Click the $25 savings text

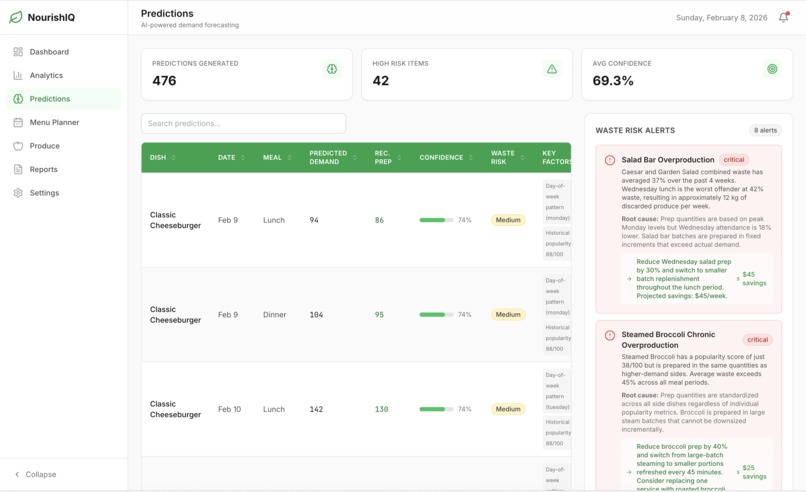tap(754, 472)
